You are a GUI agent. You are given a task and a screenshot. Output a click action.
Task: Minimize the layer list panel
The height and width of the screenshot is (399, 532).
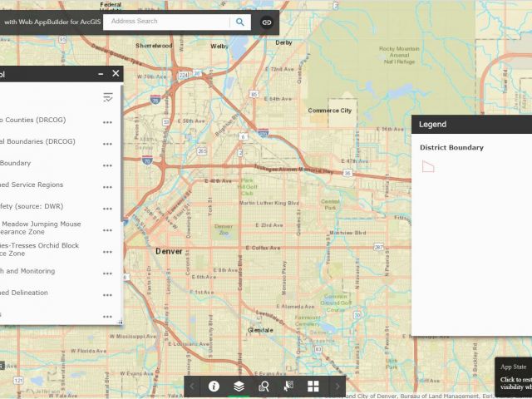101,74
